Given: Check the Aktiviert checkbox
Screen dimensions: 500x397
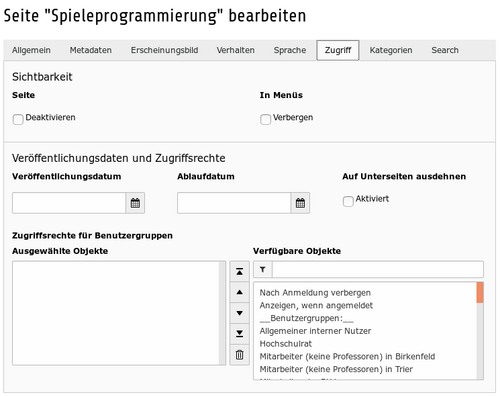Looking at the screenshot, I should click(x=348, y=201).
